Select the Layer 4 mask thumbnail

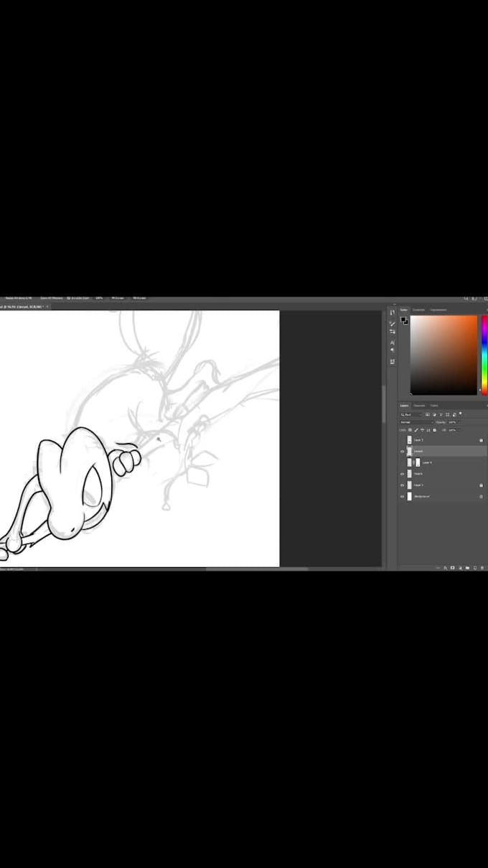coord(418,462)
